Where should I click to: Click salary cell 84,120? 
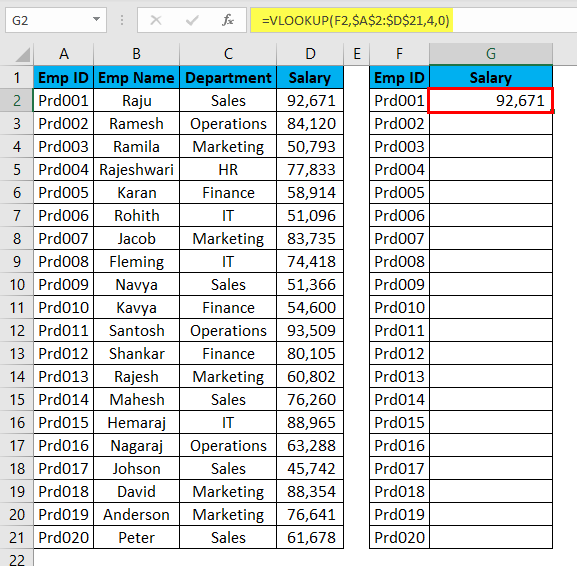tap(310, 124)
